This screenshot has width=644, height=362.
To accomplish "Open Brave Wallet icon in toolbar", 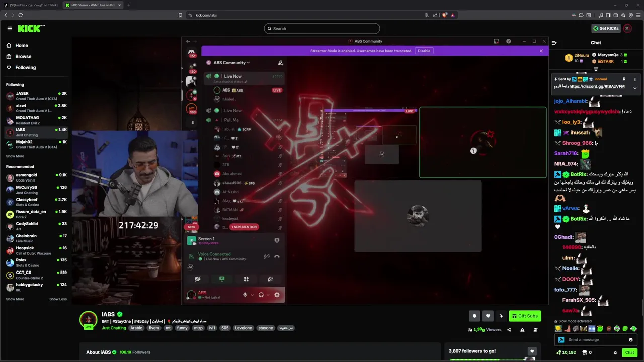I will [615, 15].
